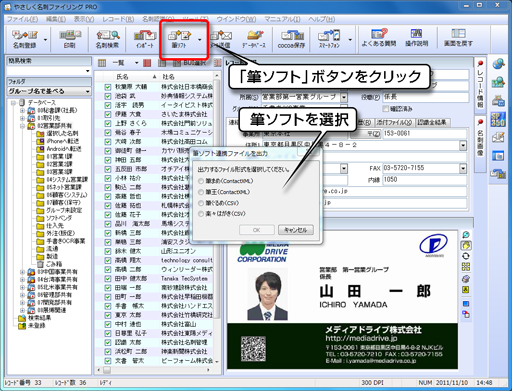
Task: Select 筆王(ContactXML) radio option
Action: pos(201,192)
